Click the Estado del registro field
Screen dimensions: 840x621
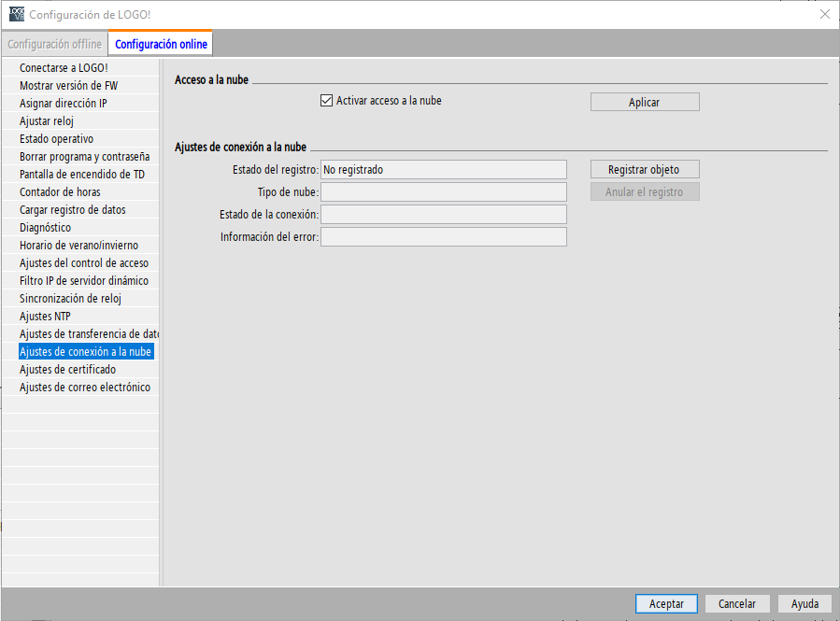click(x=443, y=170)
